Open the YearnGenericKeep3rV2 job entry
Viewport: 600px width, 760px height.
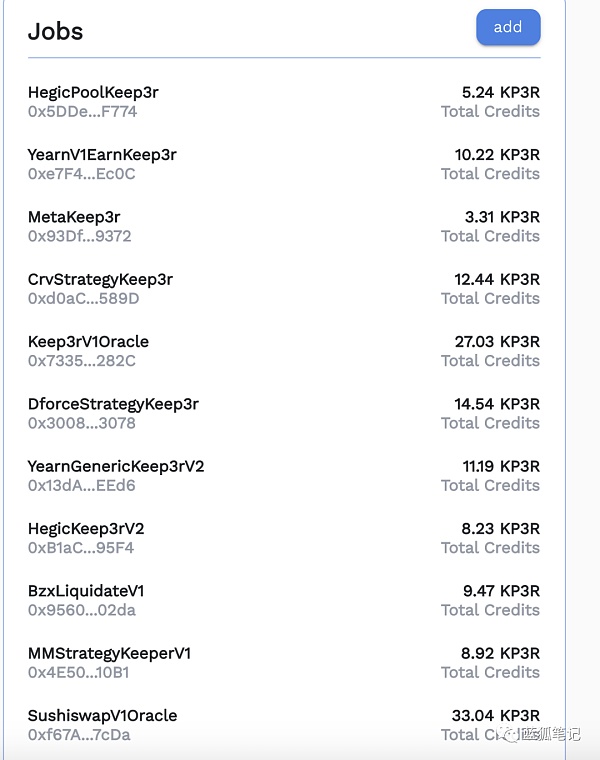click(116, 466)
